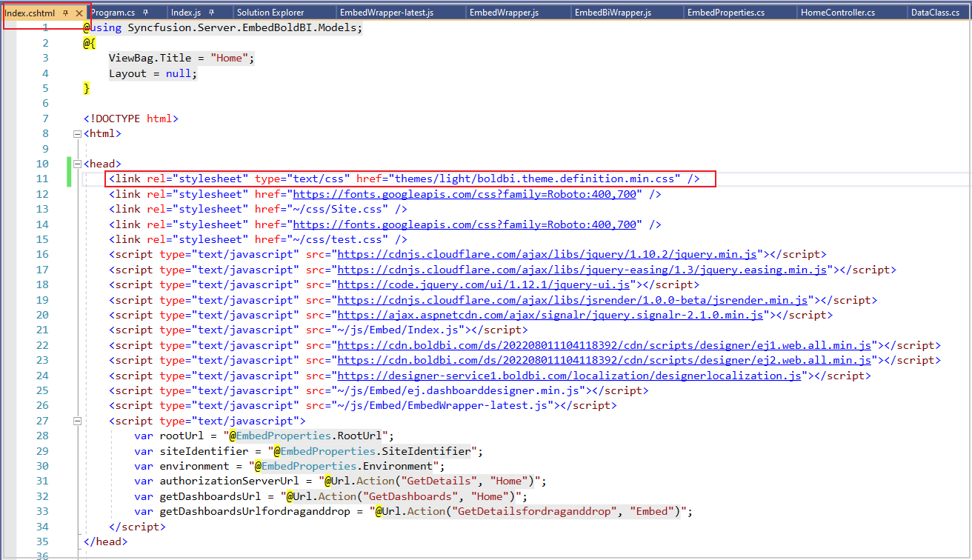Open the EmbedWrapper-latest.js tab
The width and height of the screenshot is (972, 560).
pyautogui.click(x=386, y=13)
